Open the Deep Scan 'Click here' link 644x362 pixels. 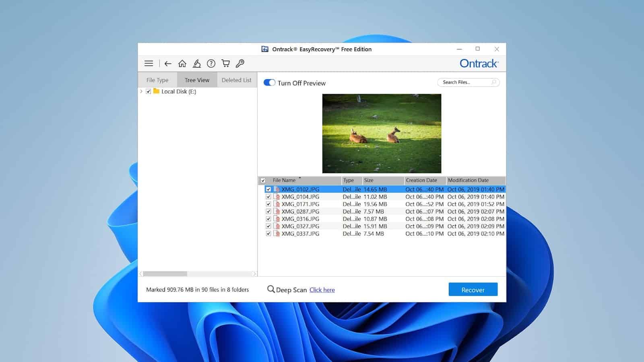[x=322, y=290]
